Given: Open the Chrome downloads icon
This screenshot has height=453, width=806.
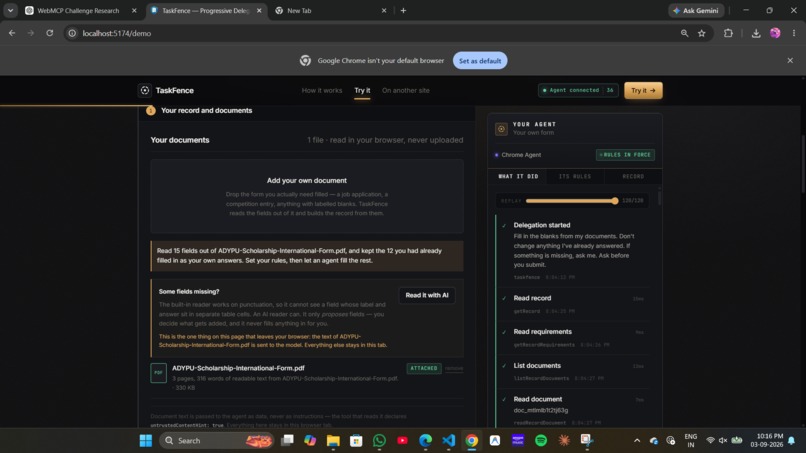Looking at the screenshot, I should coord(756,33).
